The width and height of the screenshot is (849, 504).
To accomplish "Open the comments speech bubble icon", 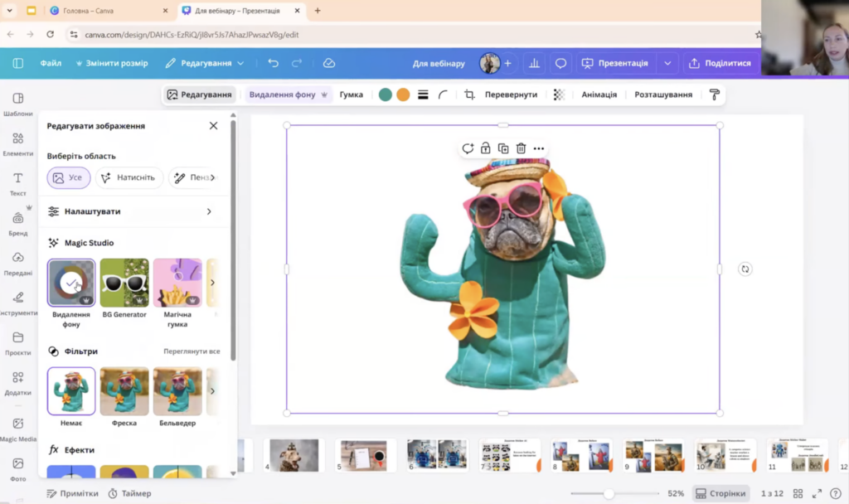I will tap(560, 63).
